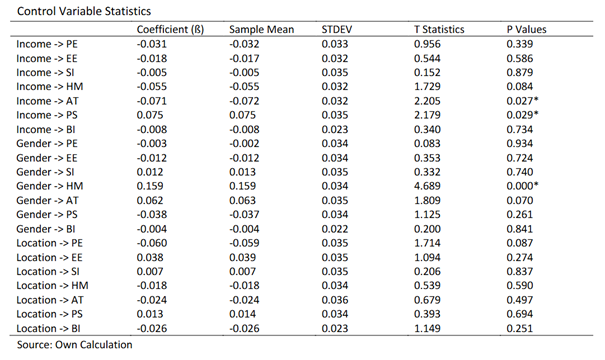Screen dimensions: 605x360
Task: Select the Income -> PE row label
Action: (47, 44)
